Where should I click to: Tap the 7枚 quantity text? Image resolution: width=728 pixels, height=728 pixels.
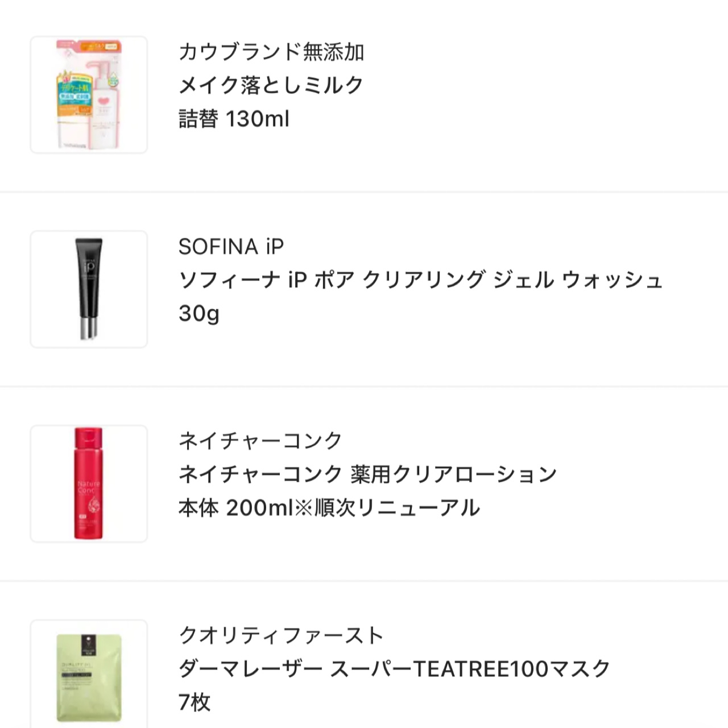(x=195, y=702)
